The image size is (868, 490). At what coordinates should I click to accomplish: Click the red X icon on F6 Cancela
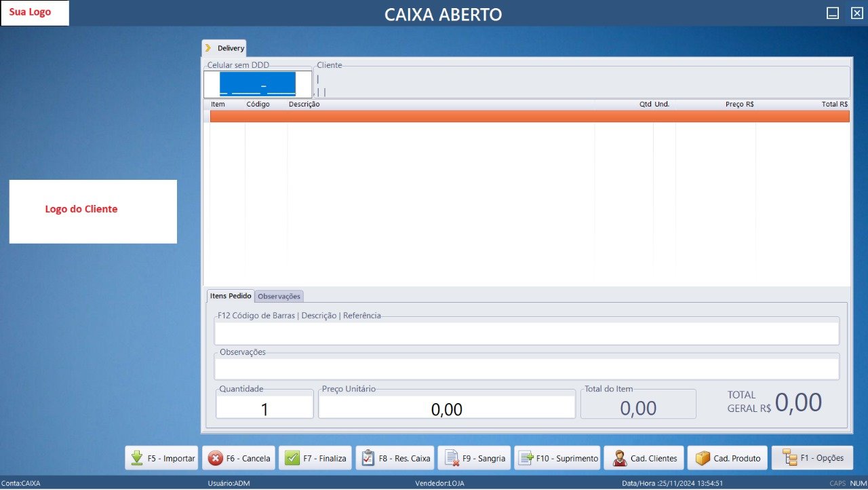215,458
